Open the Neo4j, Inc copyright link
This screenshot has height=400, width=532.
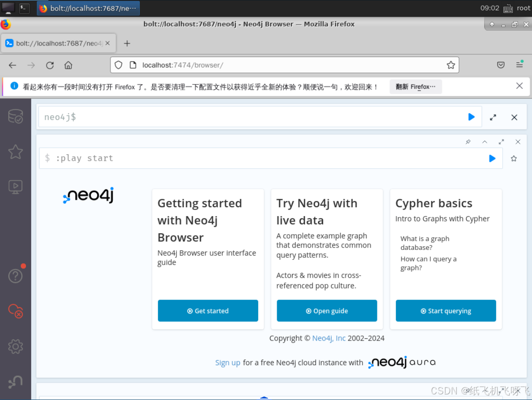[329, 338]
